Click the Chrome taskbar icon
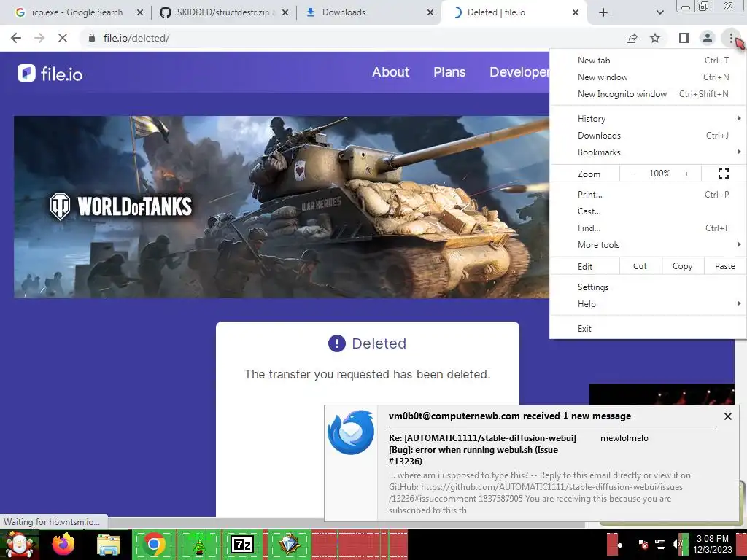 click(x=154, y=544)
